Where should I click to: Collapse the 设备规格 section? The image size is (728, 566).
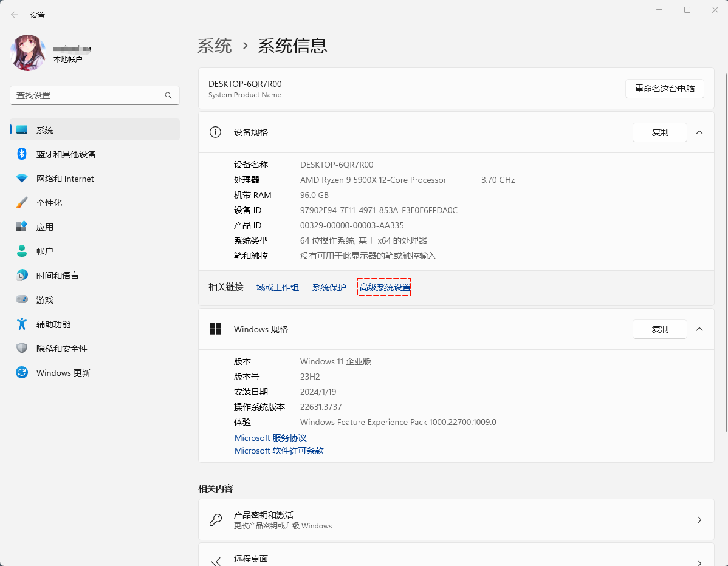pyautogui.click(x=699, y=132)
